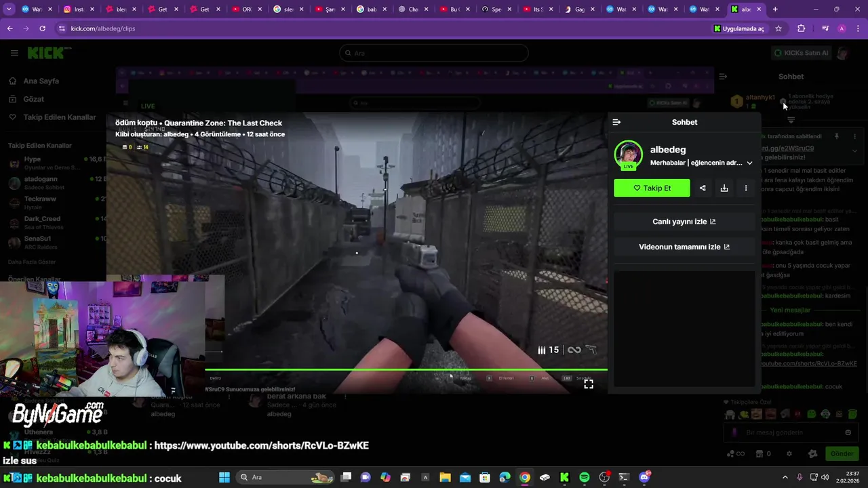The image size is (868, 488).
Task: Open the chat settings gear icon
Action: point(789,453)
